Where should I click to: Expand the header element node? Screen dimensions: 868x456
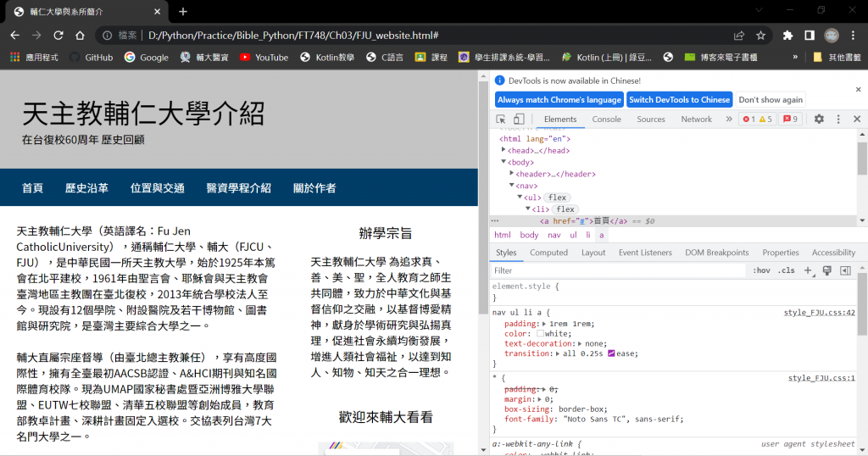click(511, 173)
